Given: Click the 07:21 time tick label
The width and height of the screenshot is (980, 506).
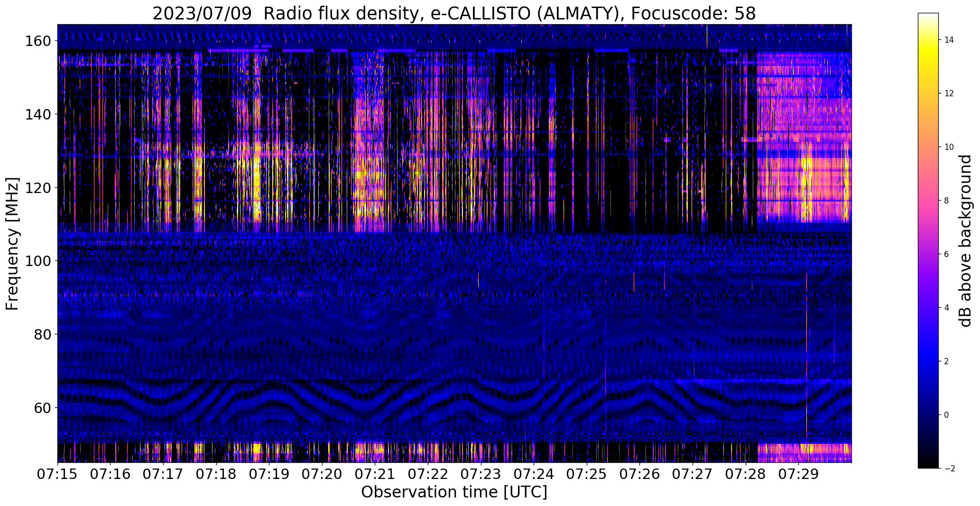Looking at the screenshot, I should tap(375, 473).
